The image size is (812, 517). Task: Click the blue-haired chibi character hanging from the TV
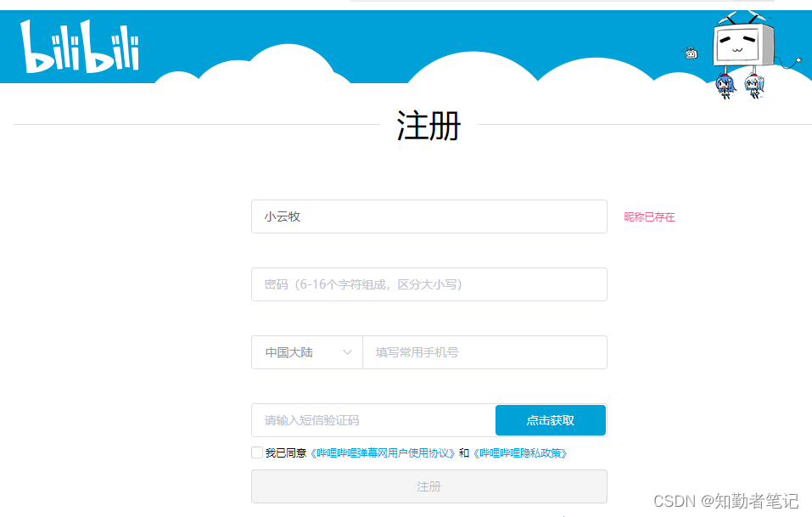(x=725, y=83)
